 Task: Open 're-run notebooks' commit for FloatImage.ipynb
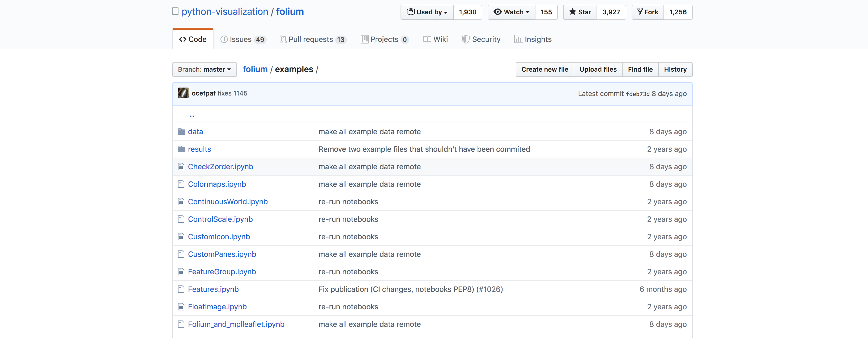(348, 307)
